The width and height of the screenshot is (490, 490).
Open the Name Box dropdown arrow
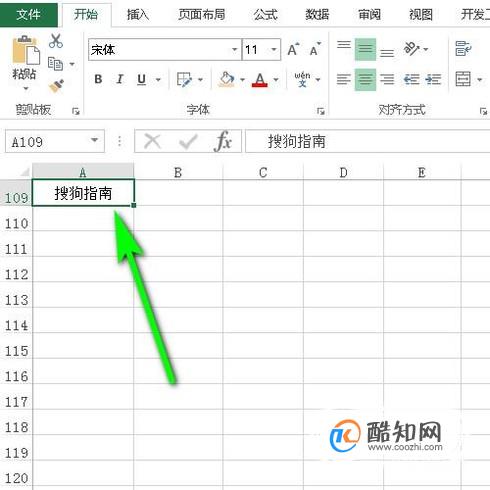[x=95, y=140]
